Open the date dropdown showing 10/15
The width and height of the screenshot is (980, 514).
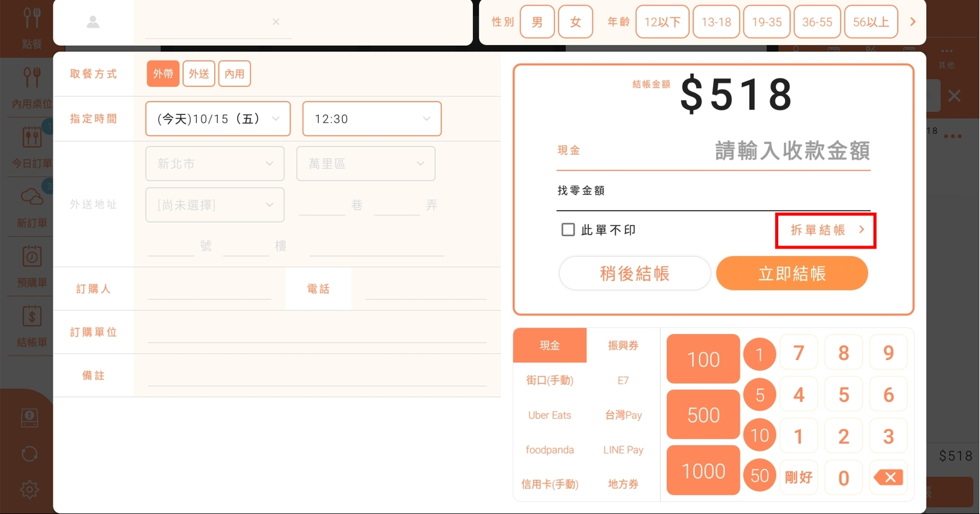point(217,119)
